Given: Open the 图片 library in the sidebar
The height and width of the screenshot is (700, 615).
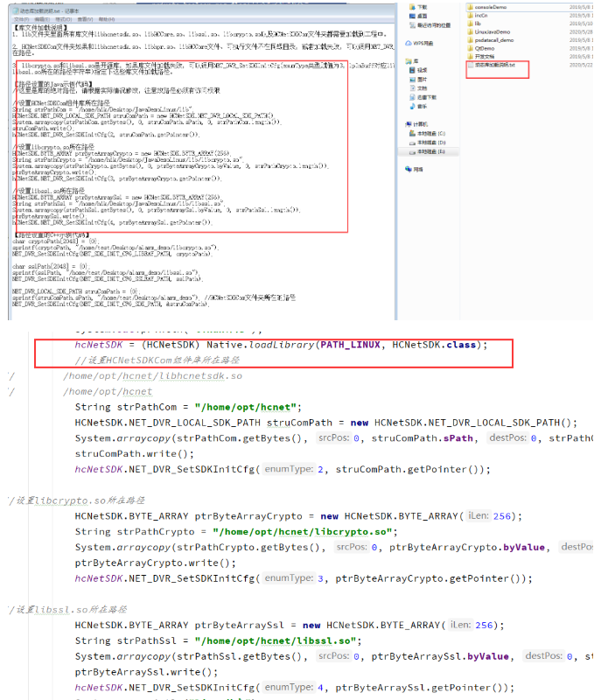Looking at the screenshot, I should pos(418,80).
